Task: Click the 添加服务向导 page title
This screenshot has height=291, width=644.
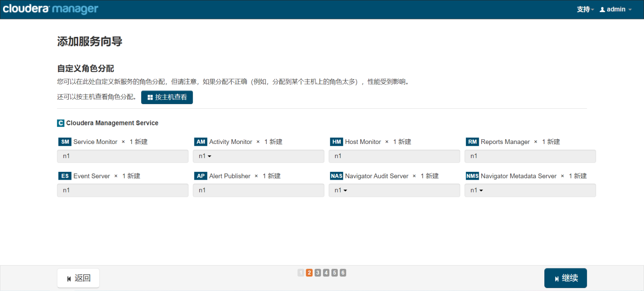Action: (x=90, y=42)
